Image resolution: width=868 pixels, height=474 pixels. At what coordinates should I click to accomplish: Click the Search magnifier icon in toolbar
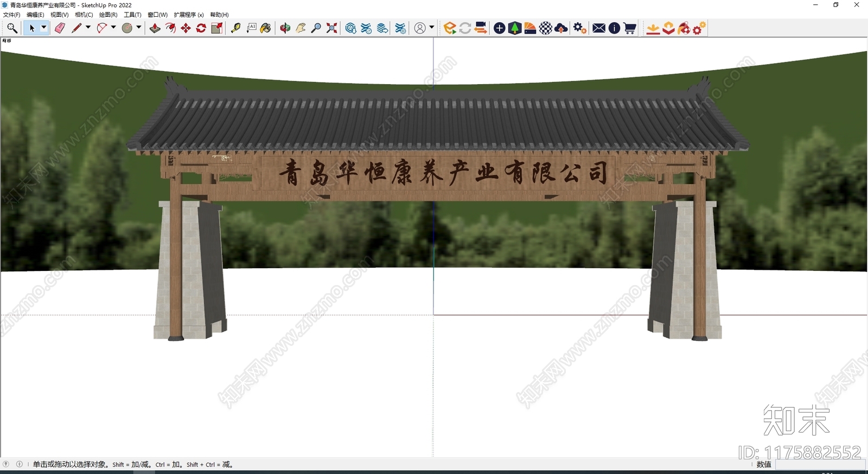pos(12,28)
